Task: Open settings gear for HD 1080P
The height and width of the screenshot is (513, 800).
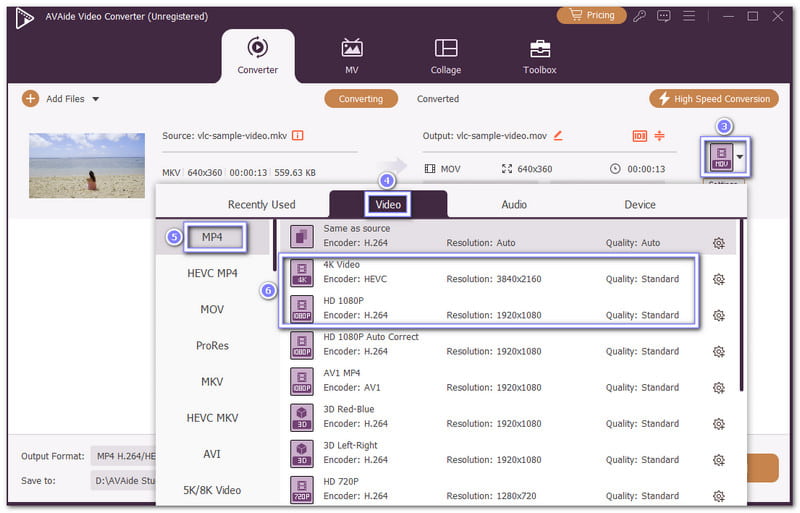Action: [x=719, y=315]
